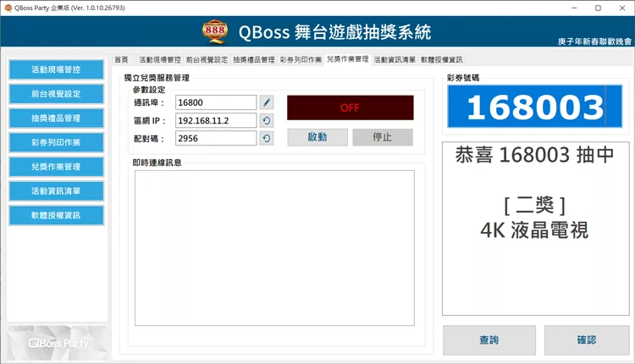Click the refresh icon beside 配對碼
Screen dimensions: 635x364
tap(267, 139)
